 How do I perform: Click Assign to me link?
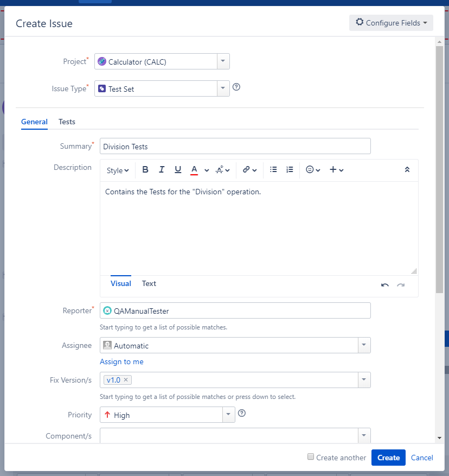point(121,361)
